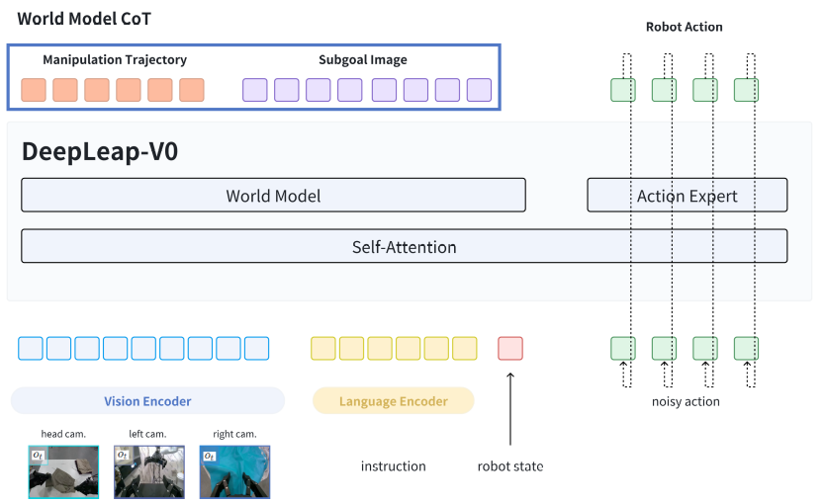Click the first orange Manipulation Trajectory square

tap(34, 90)
